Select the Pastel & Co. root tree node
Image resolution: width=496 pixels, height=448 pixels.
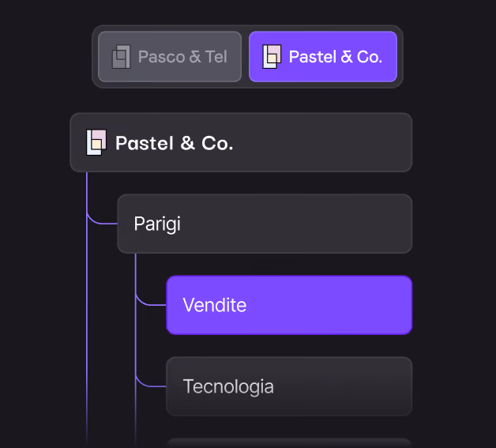(241, 142)
